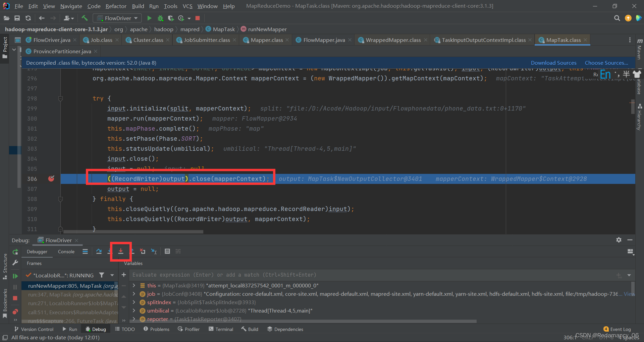Click the threads view lines icon

pos(85,251)
